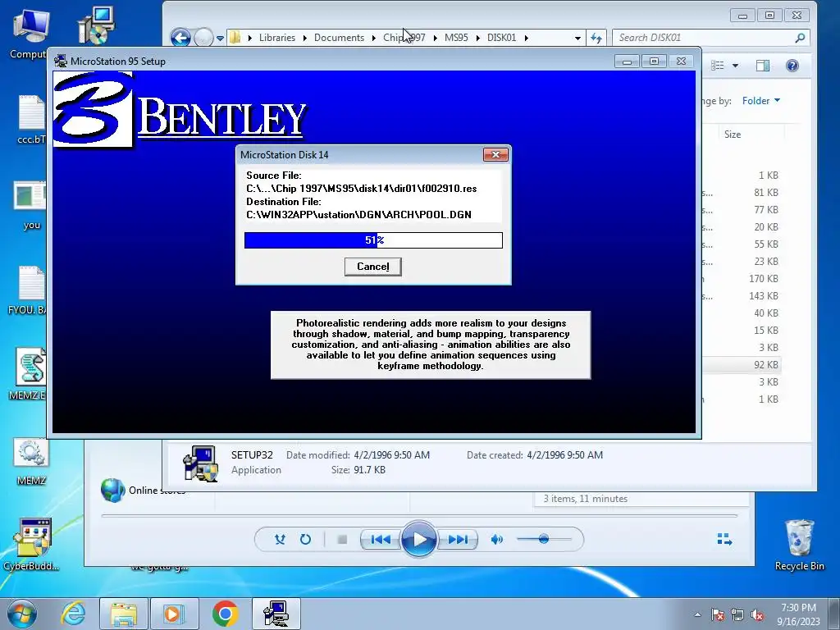Mute Media Player volume
840x630 pixels.
click(x=496, y=540)
